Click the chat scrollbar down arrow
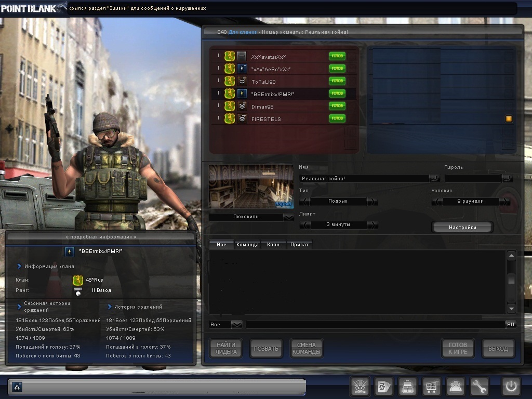 [511, 308]
